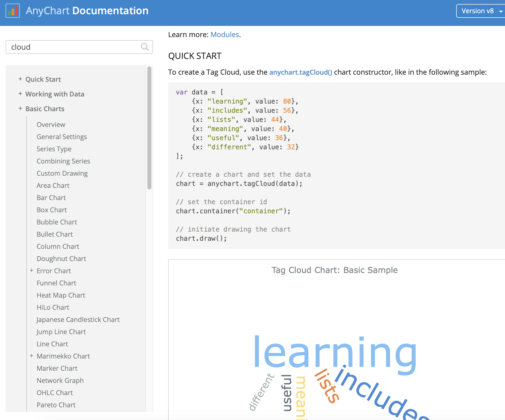Click the AnyChart Documentation header title
The height and width of the screenshot is (420, 505).
pyautogui.click(x=87, y=11)
